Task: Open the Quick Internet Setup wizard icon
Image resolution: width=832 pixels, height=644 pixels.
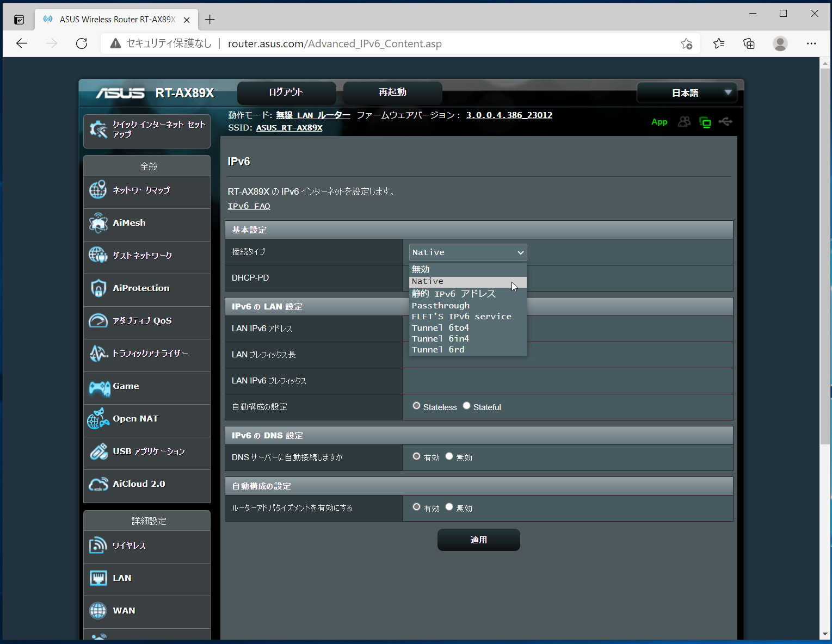Action: pos(98,129)
